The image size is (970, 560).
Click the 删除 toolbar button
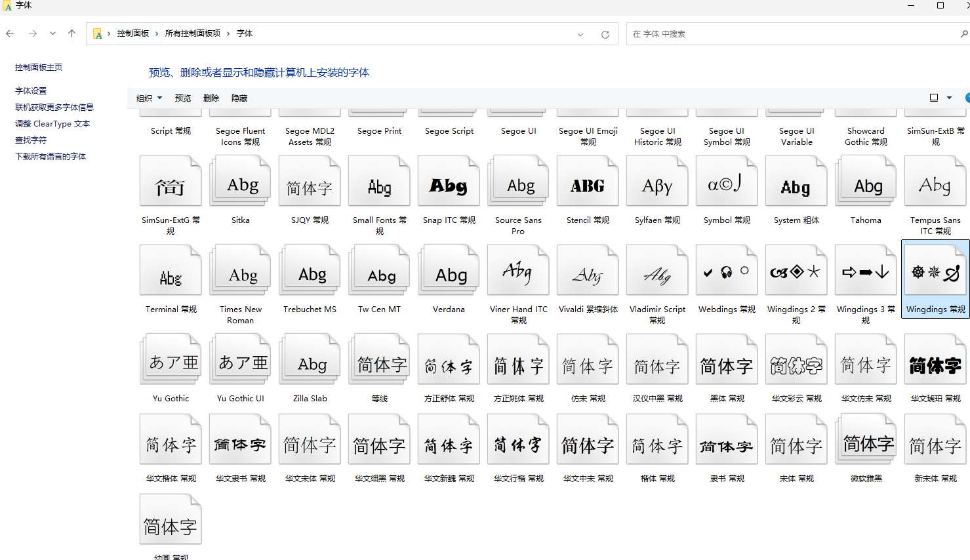pos(211,98)
